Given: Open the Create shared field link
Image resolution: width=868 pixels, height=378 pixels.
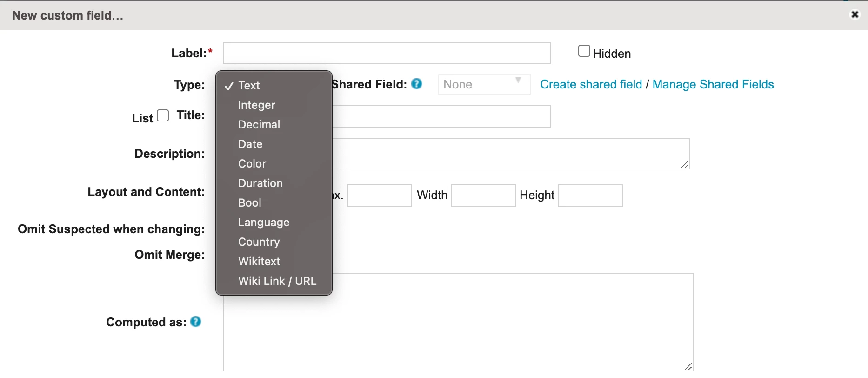Looking at the screenshot, I should (591, 84).
